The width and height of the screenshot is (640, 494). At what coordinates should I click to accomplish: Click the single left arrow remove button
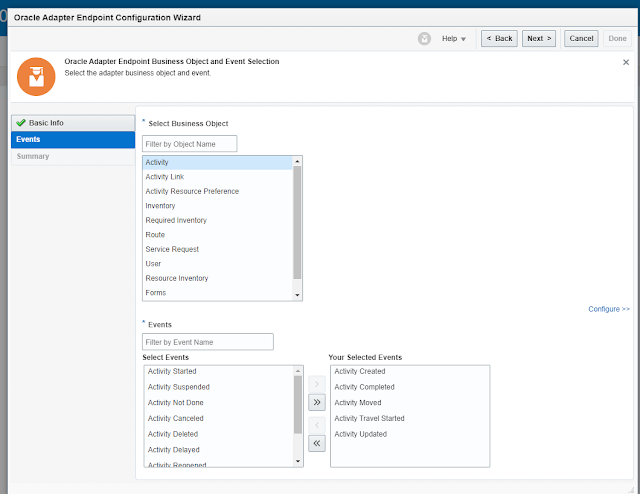coord(317,425)
